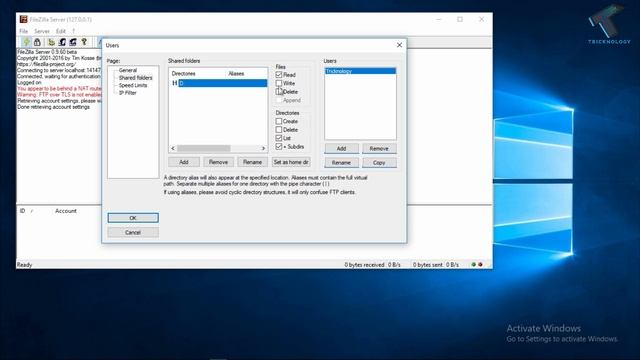
Task: Select the Tricknology user entry
Action: point(360,71)
